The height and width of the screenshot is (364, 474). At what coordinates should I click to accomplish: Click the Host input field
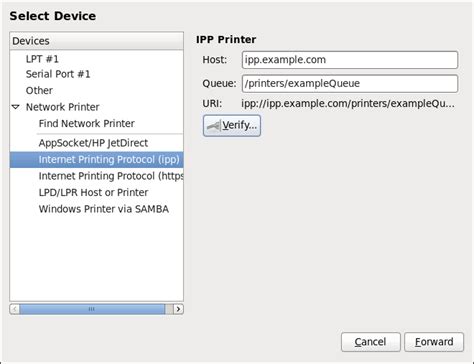pos(350,60)
